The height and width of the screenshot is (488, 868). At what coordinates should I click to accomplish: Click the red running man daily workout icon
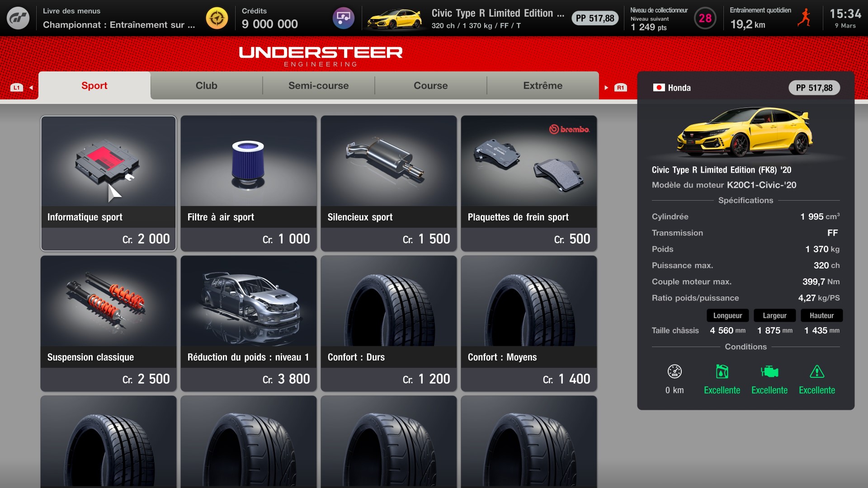coord(804,18)
